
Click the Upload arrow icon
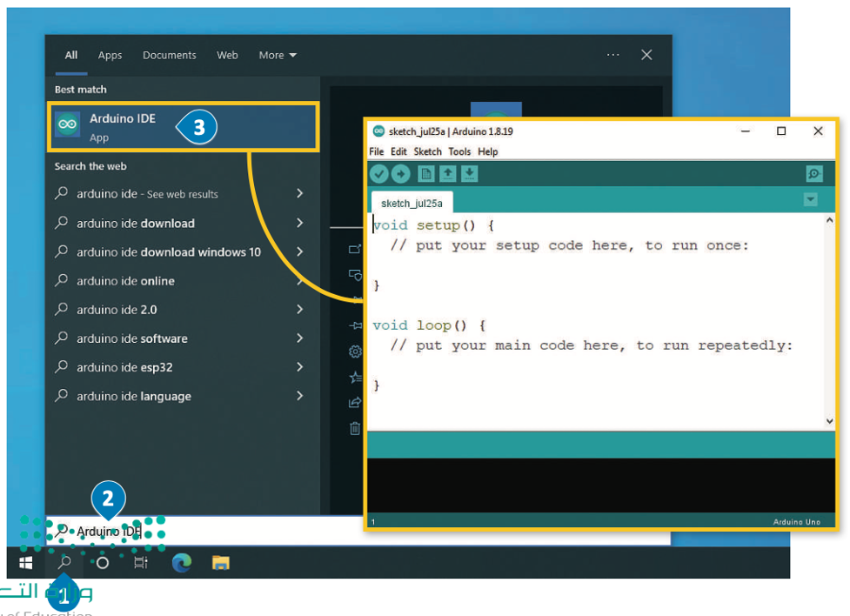[x=400, y=174]
